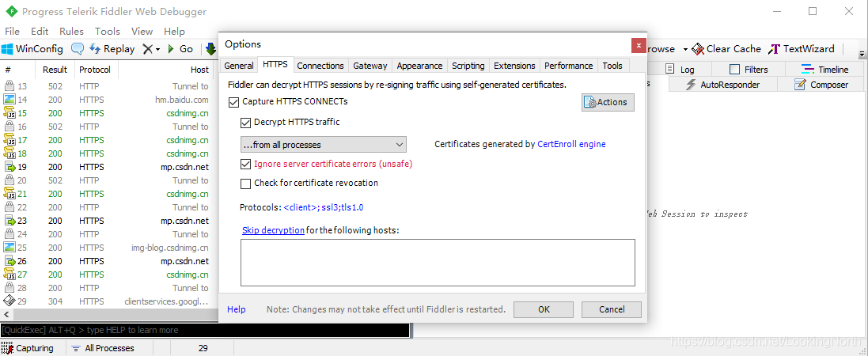Sort sessions by Protocol column header
This screenshot has height=356, width=868.
tap(95, 70)
